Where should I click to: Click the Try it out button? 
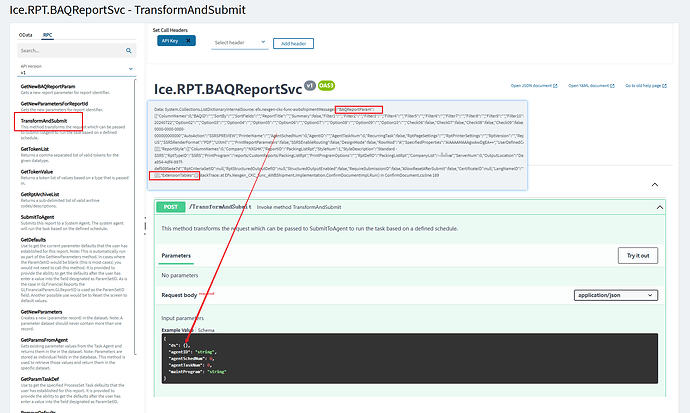(638, 256)
